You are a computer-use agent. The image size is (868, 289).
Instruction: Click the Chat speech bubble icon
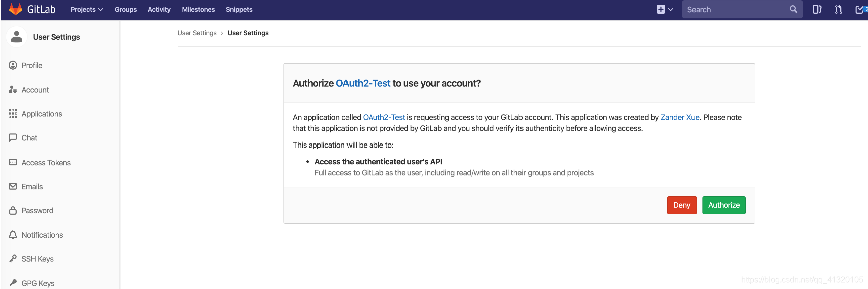(x=13, y=138)
